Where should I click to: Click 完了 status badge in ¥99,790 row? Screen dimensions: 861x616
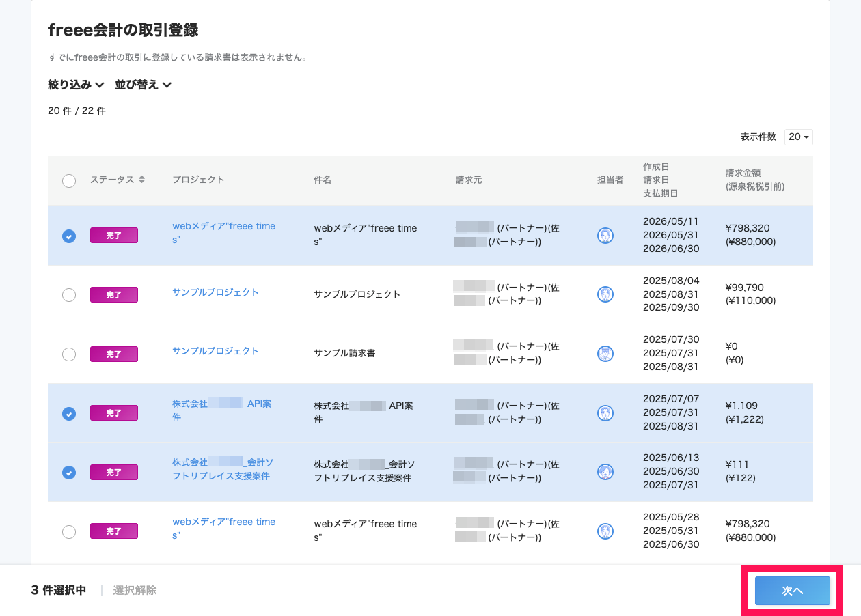114,295
